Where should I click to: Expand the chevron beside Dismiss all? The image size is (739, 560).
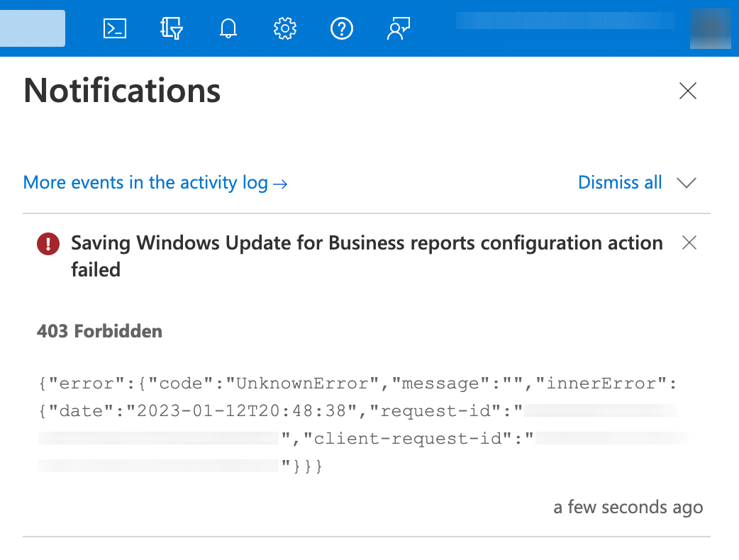[x=687, y=183]
